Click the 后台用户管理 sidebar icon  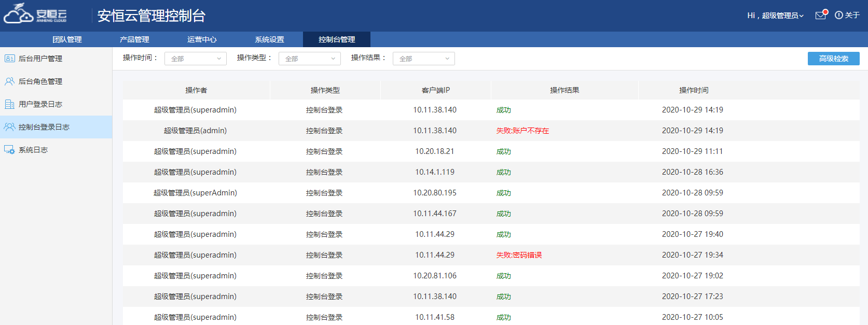point(9,59)
